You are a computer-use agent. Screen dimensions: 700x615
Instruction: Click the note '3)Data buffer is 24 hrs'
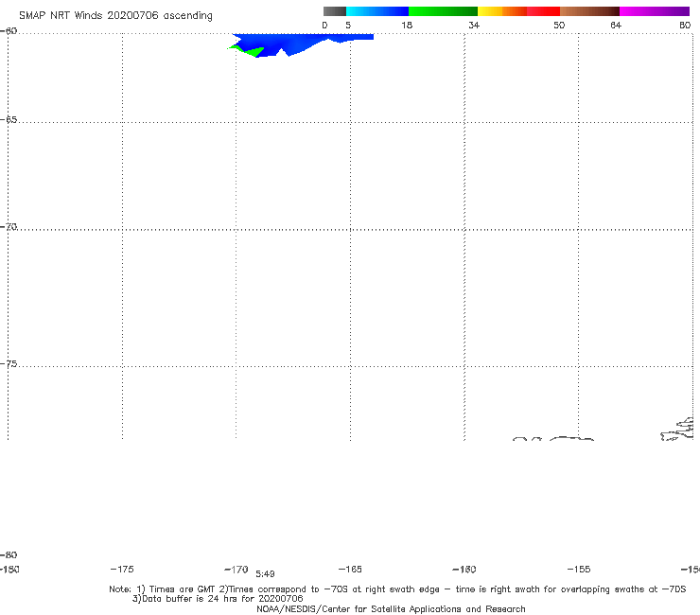click(218, 599)
